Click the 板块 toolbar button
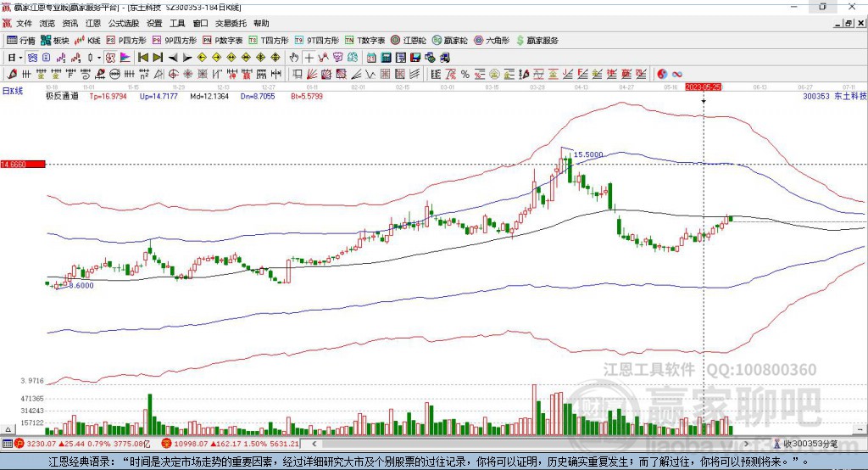The image size is (868, 470). coord(55,41)
